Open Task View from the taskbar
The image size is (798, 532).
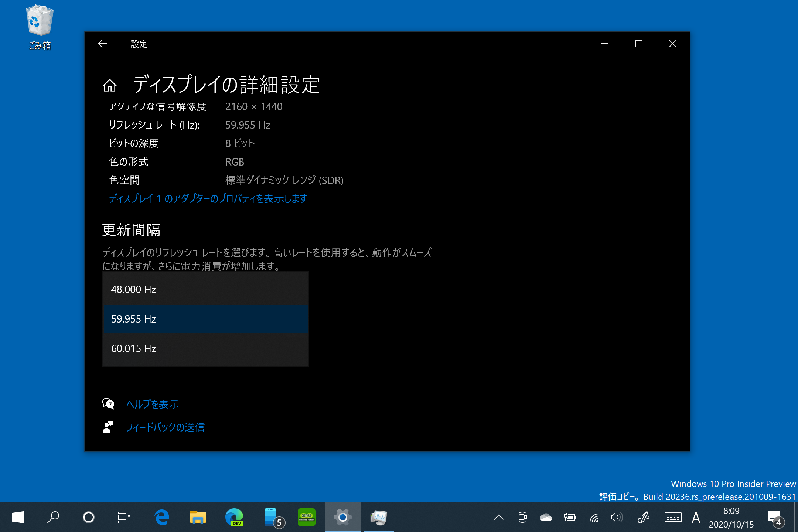tap(124, 517)
